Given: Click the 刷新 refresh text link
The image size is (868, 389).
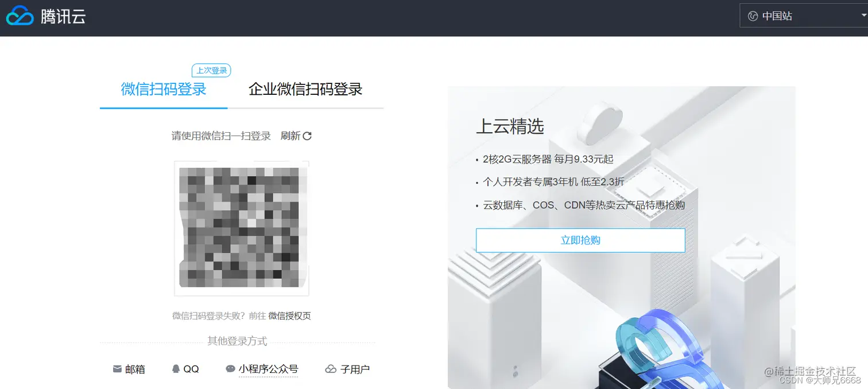Looking at the screenshot, I should pyautogui.click(x=290, y=135).
